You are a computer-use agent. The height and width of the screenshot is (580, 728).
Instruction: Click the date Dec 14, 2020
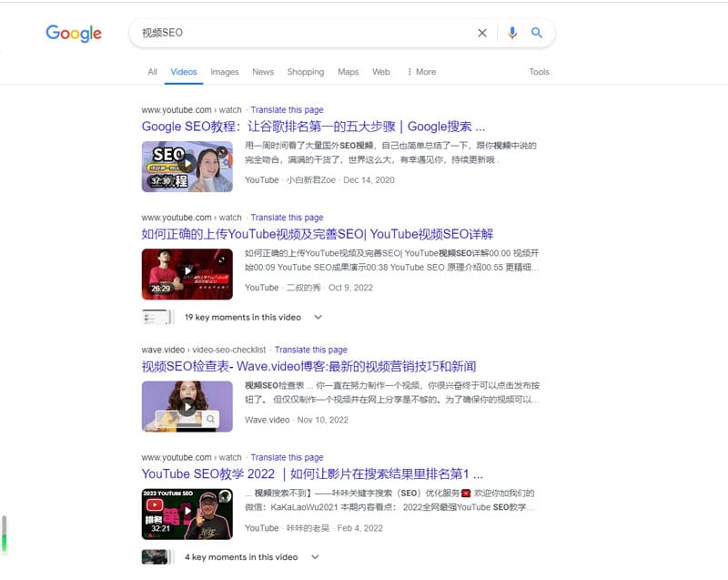[369, 180]
